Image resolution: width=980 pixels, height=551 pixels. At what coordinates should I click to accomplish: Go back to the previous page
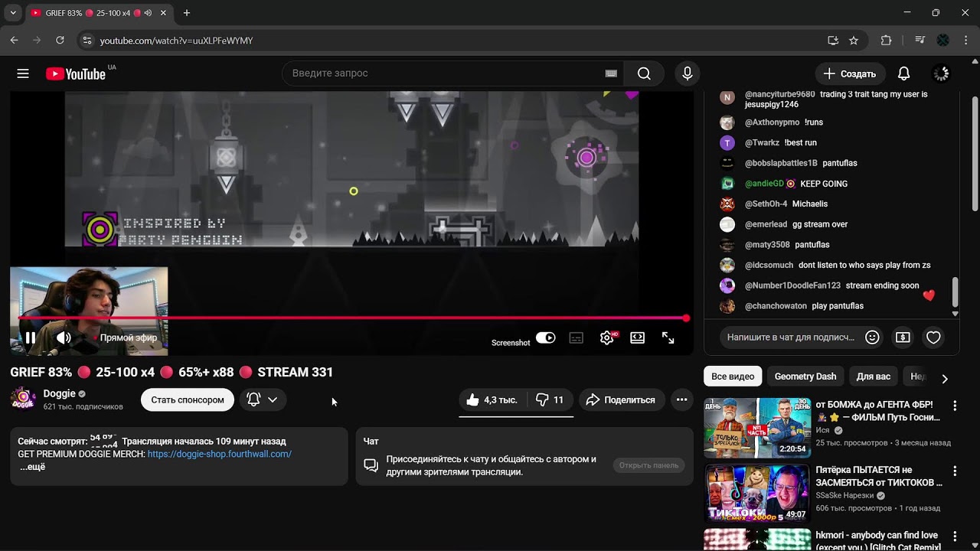[x=14, y=41]
